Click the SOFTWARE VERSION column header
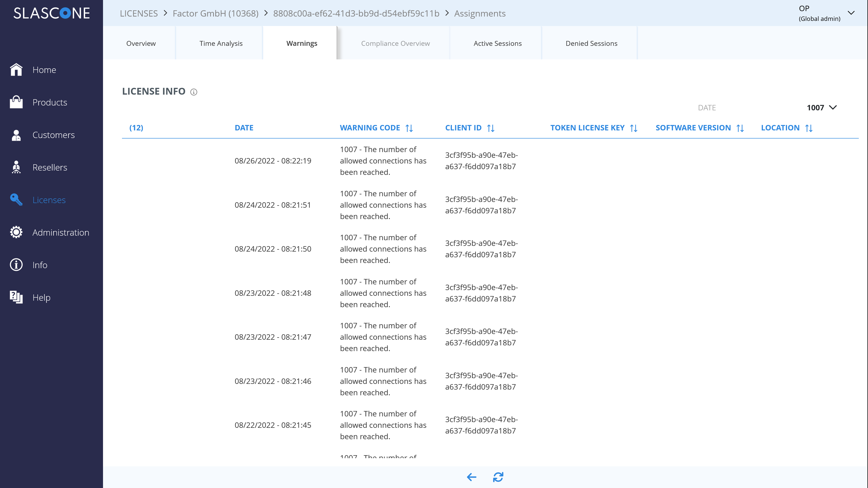 693,128
